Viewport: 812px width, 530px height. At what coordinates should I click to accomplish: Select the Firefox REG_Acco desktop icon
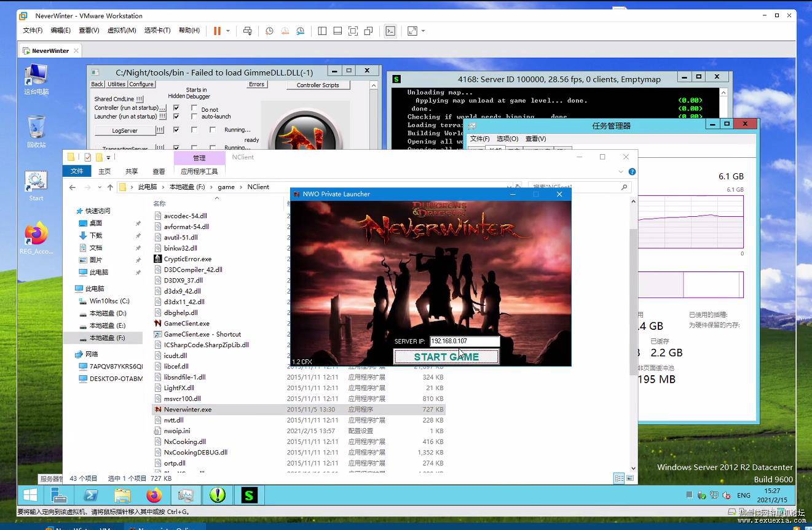pyautogui.click(x=36, y=238)
